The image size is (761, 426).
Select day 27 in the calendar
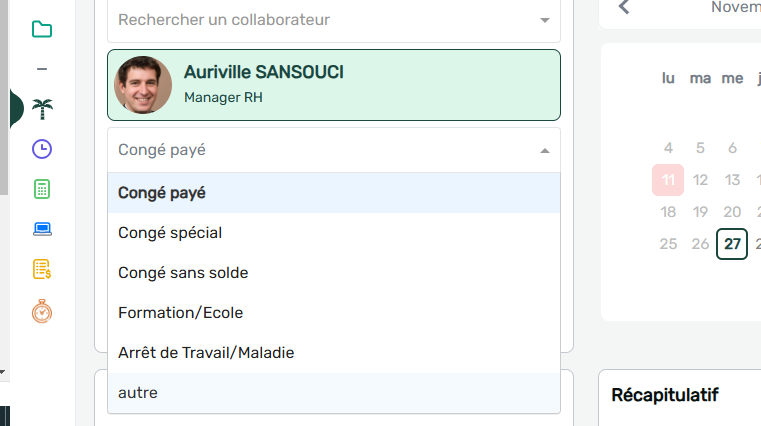tap(732, 244)
